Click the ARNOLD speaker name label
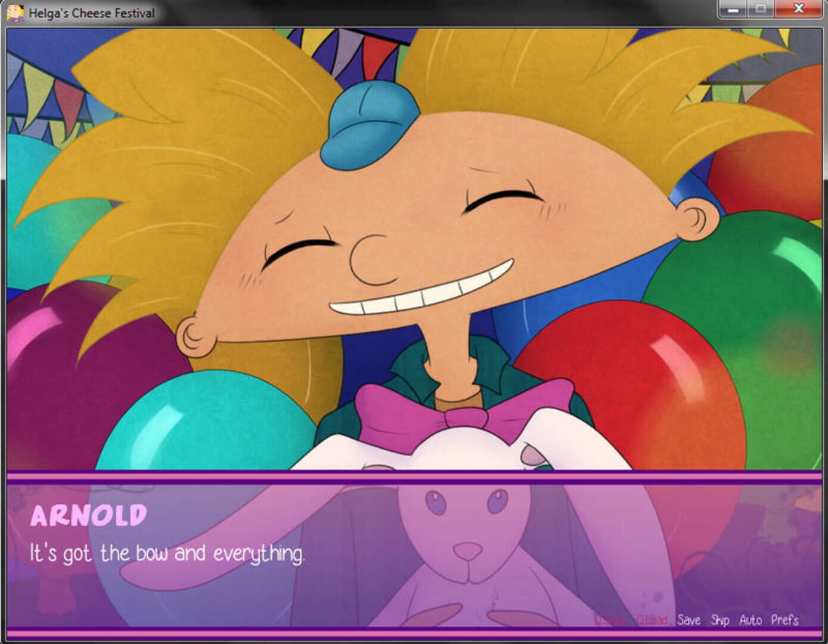The width and height of the screenshot is (828, 644). tap(88, 516)
